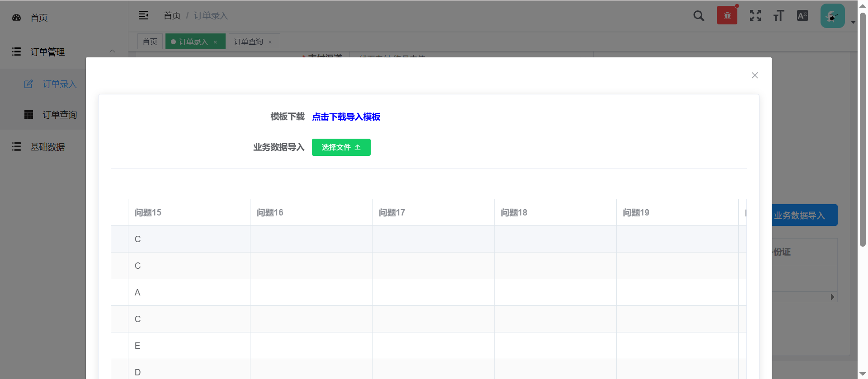Close the 订单查询 tab
Image resolution: width=868 pixels, height=379 pixels.
270,42
